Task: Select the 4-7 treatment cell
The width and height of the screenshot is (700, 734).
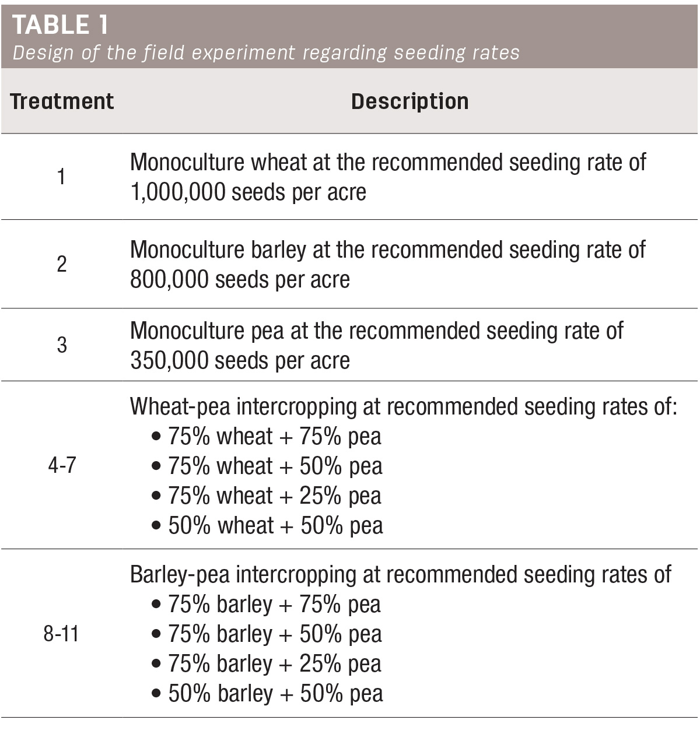Action: tap(62, 466)
